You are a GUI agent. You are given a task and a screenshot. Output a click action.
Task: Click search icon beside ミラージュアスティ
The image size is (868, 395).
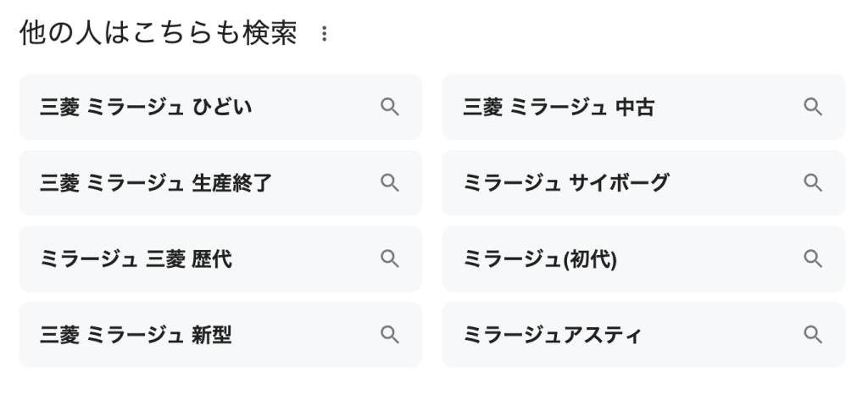(812, 335)
